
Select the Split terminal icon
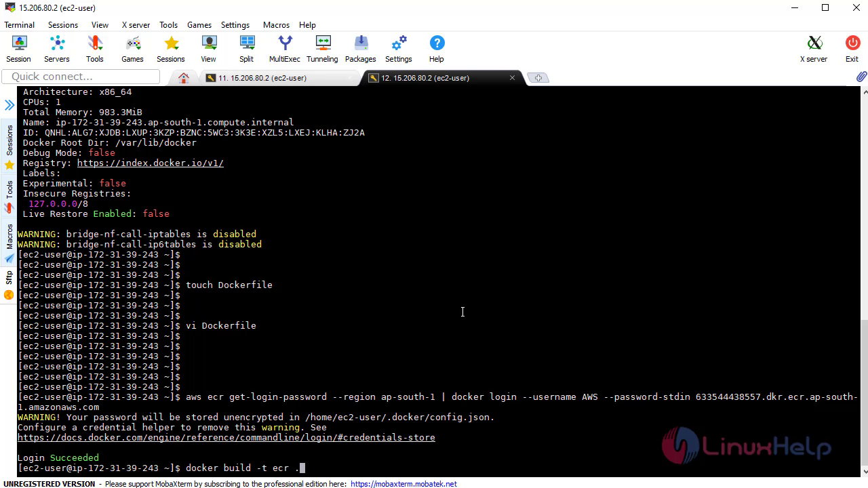247,49
